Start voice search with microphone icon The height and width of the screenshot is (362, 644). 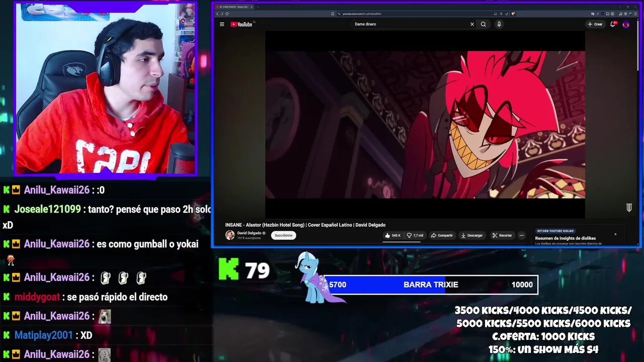click(x=499, y=24)
